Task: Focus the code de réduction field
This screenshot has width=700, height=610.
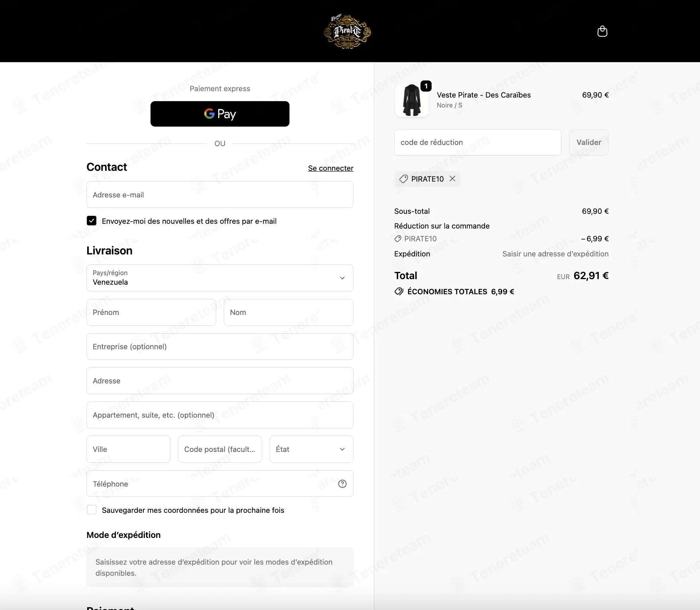Action: coord(477,142)
